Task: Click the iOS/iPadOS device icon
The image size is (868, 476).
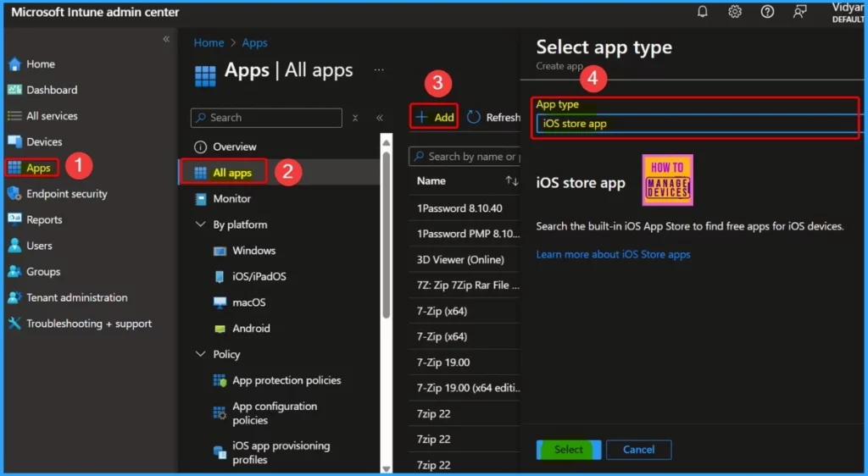Action: coord(220,276)
